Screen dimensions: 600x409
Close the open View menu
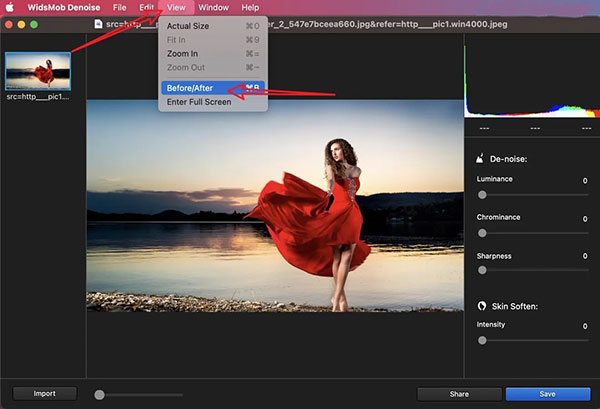[x=176, y=7]
